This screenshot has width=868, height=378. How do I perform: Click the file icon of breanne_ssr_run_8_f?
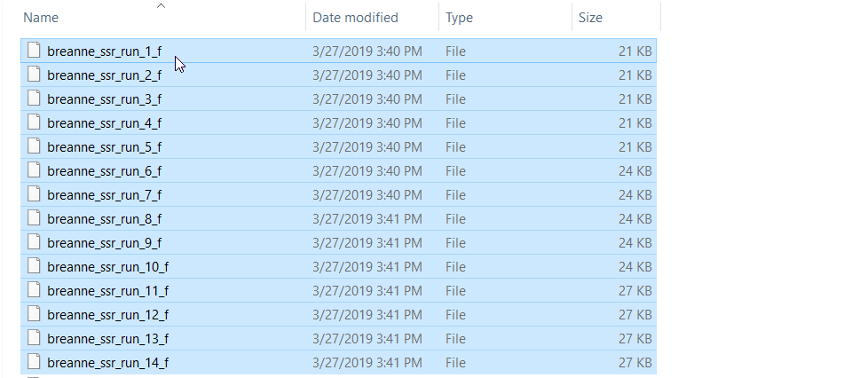click(x=35, y=218)
